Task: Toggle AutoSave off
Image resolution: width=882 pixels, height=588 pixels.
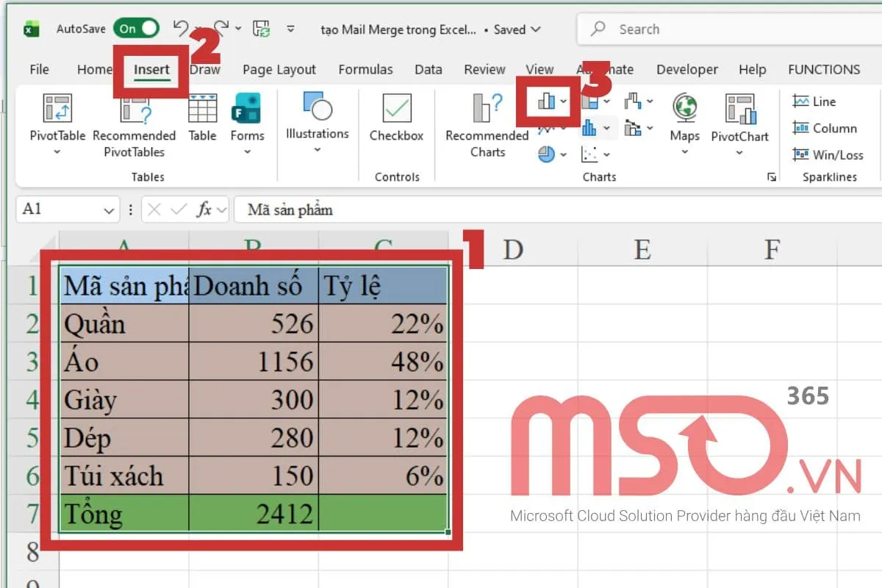Action: pyautogui.click(x=136, y=29)
